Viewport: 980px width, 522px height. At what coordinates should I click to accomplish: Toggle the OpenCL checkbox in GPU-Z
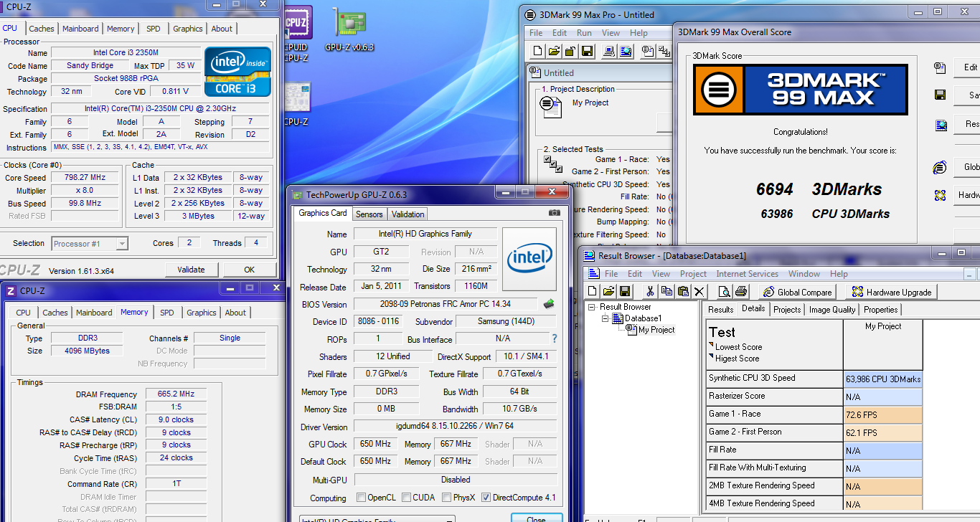pos(362,498)
